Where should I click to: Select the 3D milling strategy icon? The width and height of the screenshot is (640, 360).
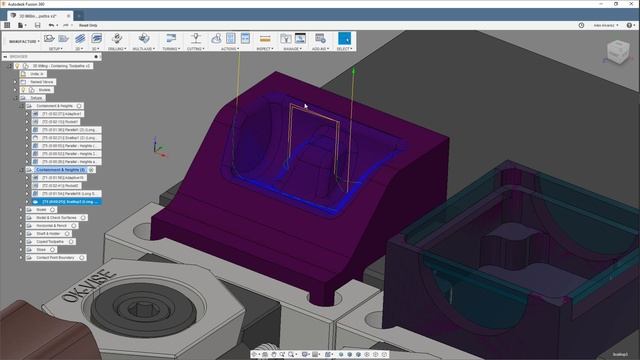tap(96, 38)
